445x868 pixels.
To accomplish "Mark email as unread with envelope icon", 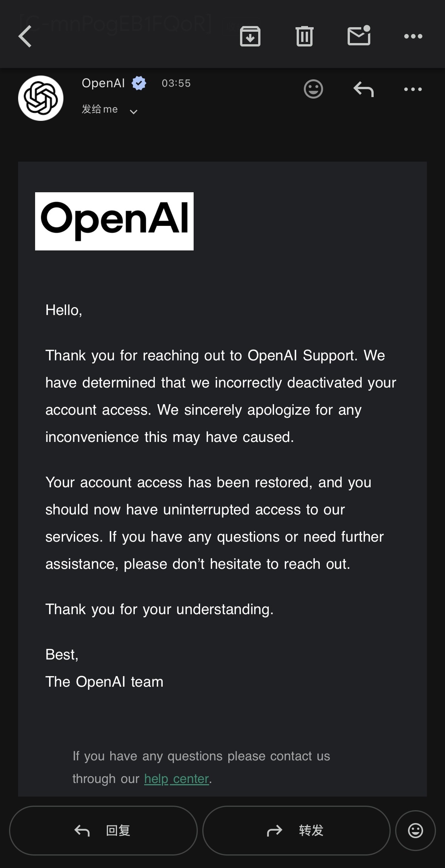I will pyautogui.click(x=359, y=36).
